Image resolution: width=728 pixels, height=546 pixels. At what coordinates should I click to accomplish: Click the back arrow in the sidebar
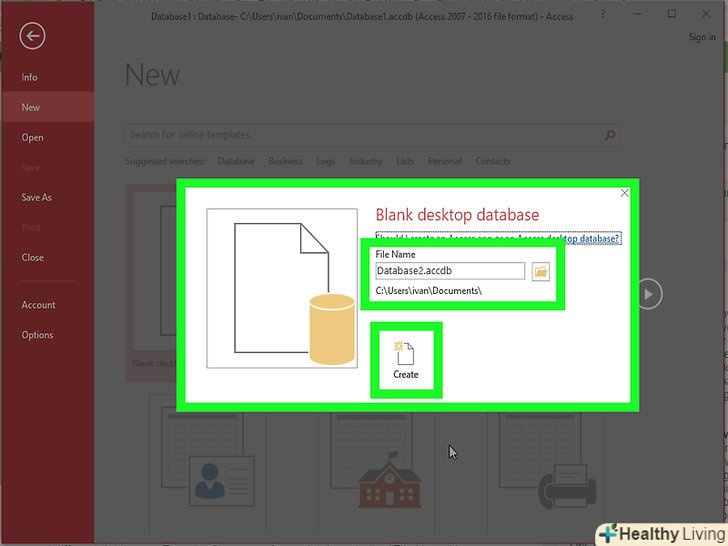pyautogui.click(x=32, y=36)
